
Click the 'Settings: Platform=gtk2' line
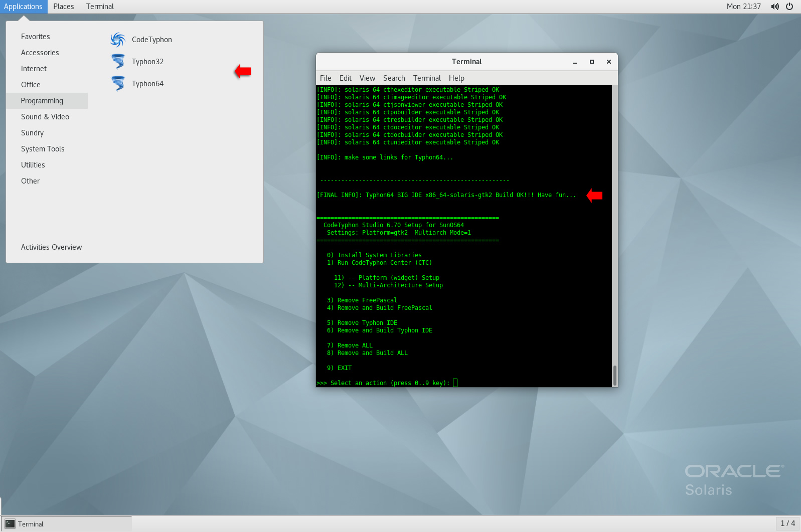pyautogui.click(x=399, y=233)
